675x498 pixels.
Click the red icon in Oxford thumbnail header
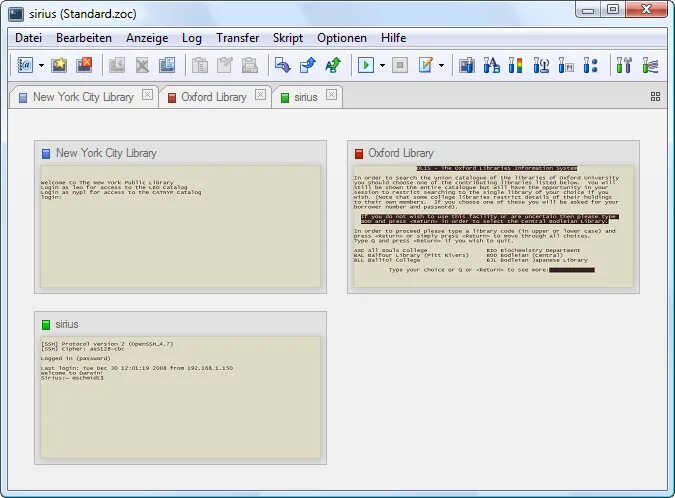click(359, 154)
